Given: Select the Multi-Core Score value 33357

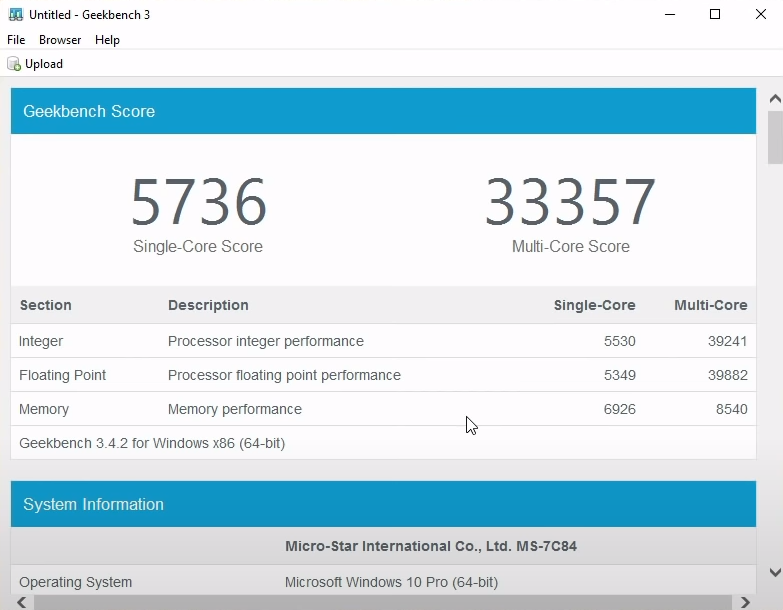Looking at the screenshot, I should click(x=570, y=202).
